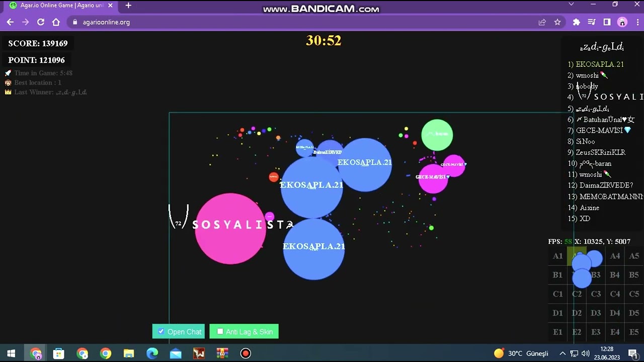Screen dimensions: 644x362
Task: Click the POINT: 121096 display
Action: click(36, 60)
